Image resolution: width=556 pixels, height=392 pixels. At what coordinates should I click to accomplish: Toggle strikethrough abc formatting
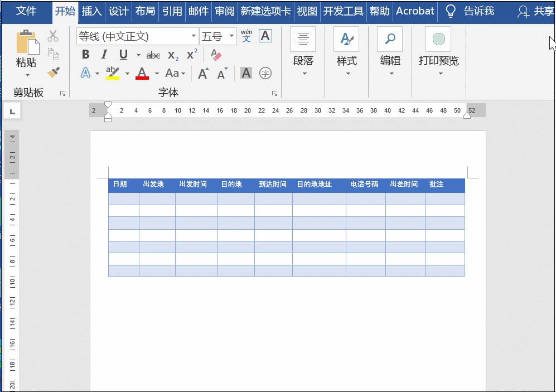point(153,55)
